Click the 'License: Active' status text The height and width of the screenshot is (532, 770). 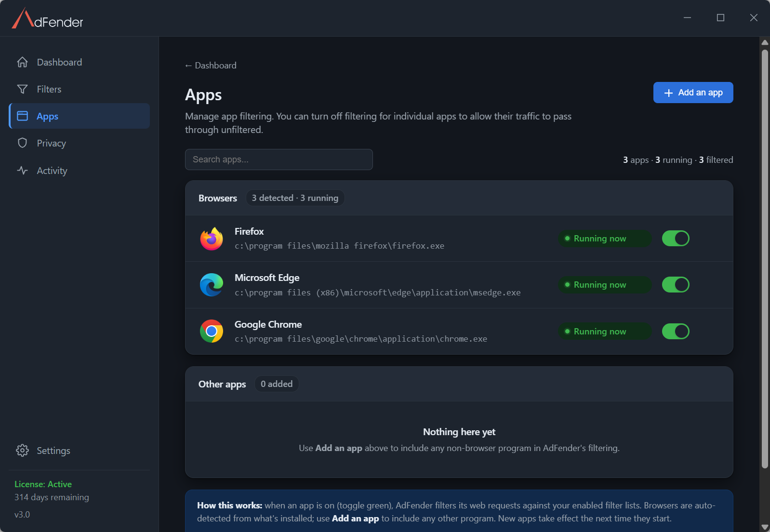(43, 484)
